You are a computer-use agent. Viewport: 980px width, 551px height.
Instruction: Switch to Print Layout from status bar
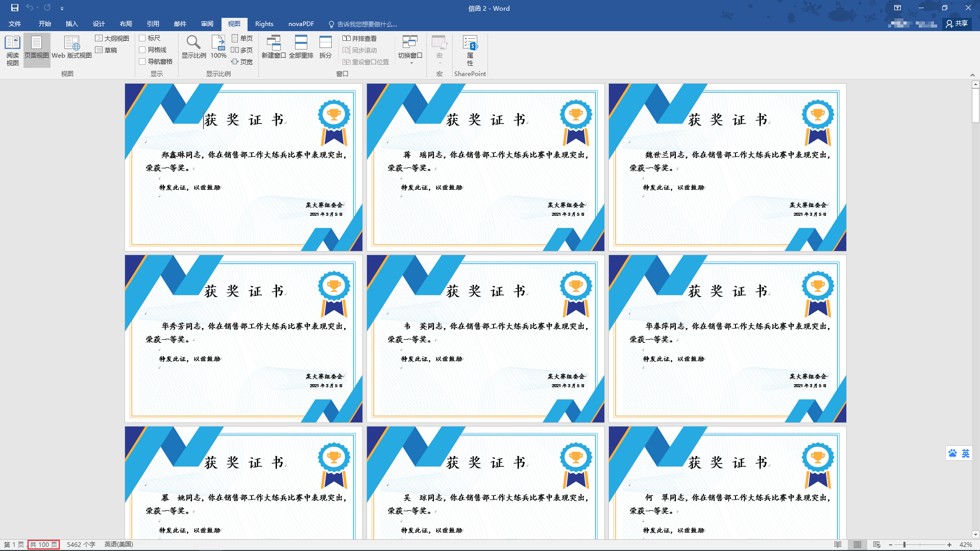(x=857, y=545)
